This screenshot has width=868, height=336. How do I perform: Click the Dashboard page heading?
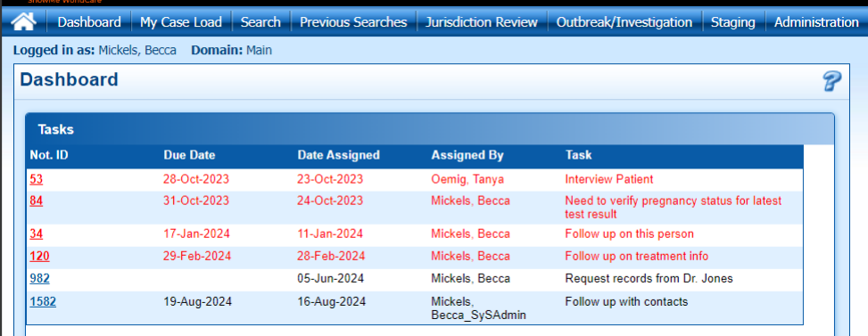[x=70, y=80]
